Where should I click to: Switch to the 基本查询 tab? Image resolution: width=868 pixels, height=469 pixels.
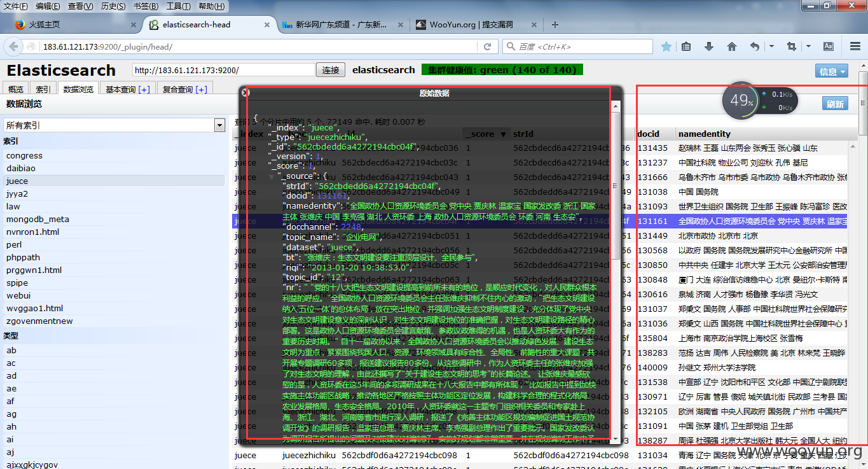128,89
